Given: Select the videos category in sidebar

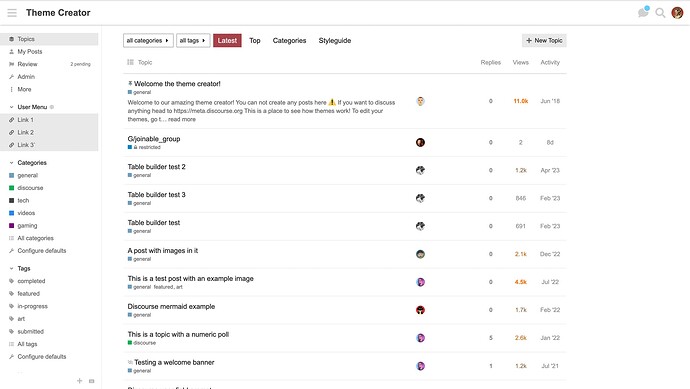Looking at the screenshot, I should click(49, 213).
